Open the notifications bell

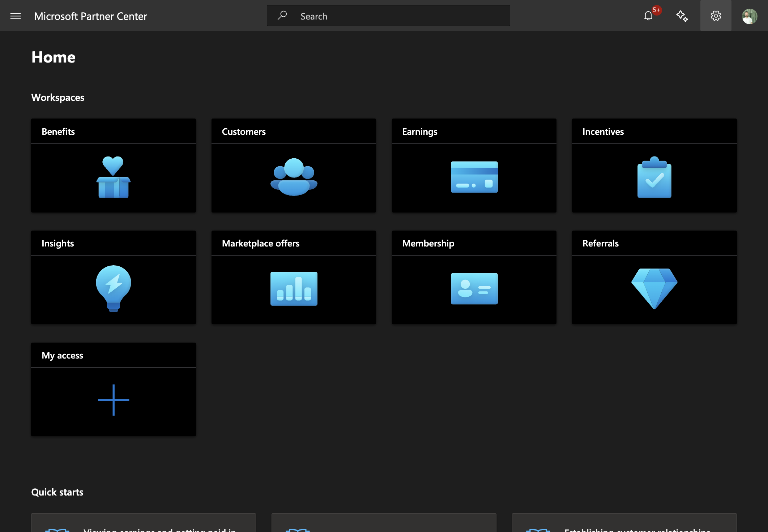pyautogui.click(x=648, y=16)
